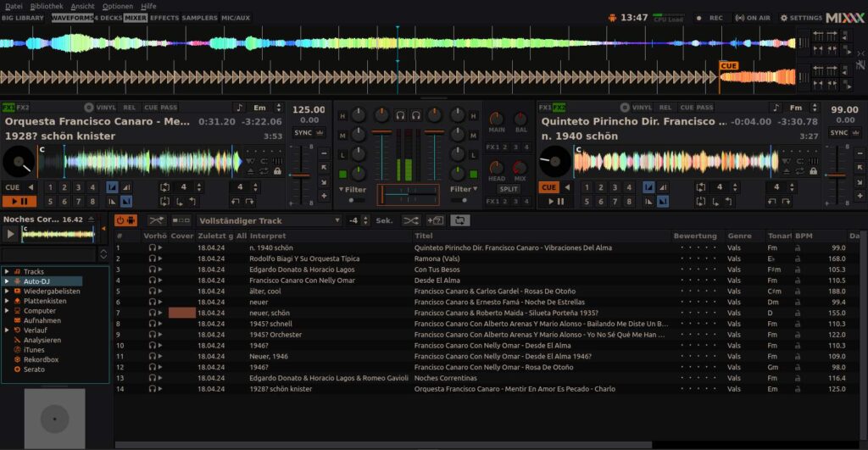The height and width of the screenshot is (450, 868).
Task: Click the CUE button on left deck
Action: (x=12, y=187)
